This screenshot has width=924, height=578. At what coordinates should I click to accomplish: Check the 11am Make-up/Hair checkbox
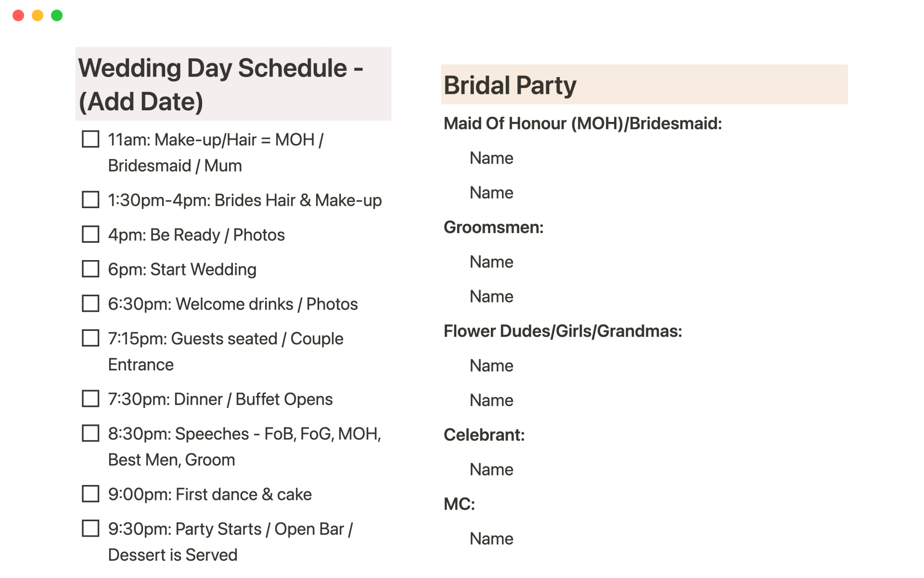point(90,140)
